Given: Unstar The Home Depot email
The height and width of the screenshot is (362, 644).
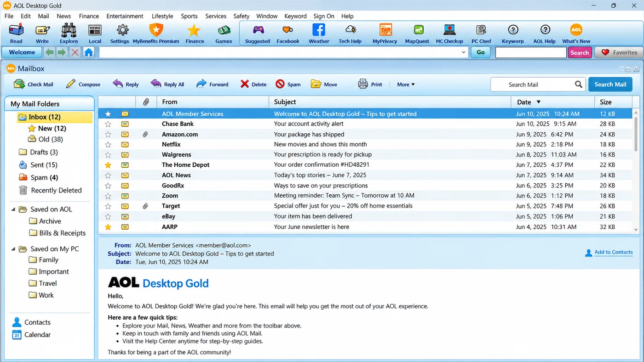Looking at the screenshot, I should coord(108,165).
